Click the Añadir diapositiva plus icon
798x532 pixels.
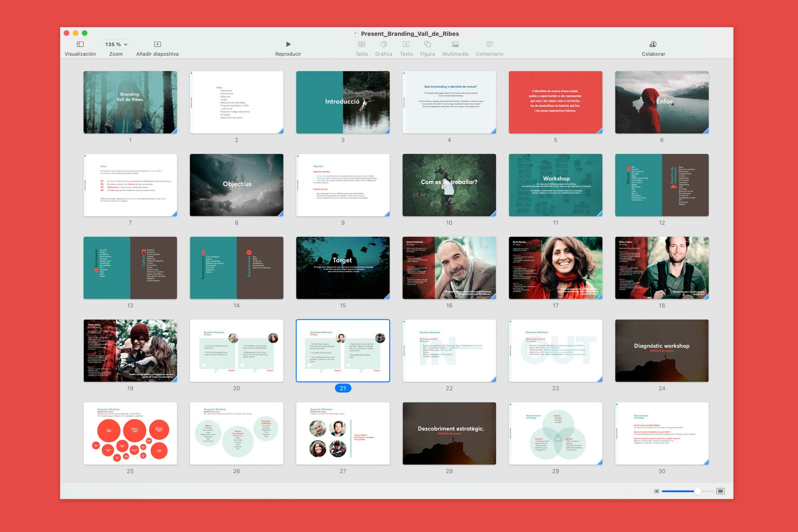(157, 44)
